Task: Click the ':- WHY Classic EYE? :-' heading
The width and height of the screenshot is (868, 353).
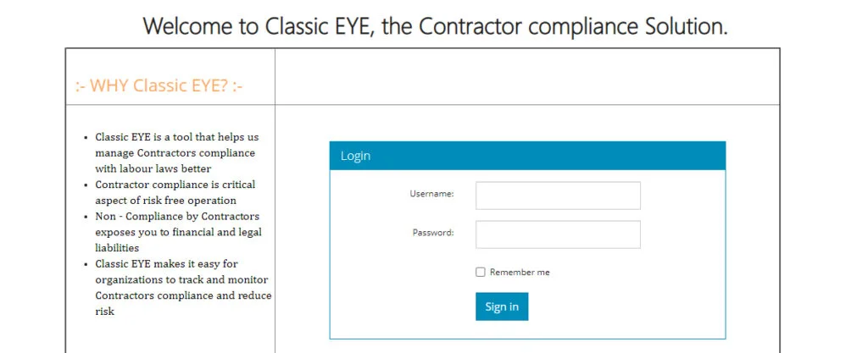Action: tap(159, 85)
